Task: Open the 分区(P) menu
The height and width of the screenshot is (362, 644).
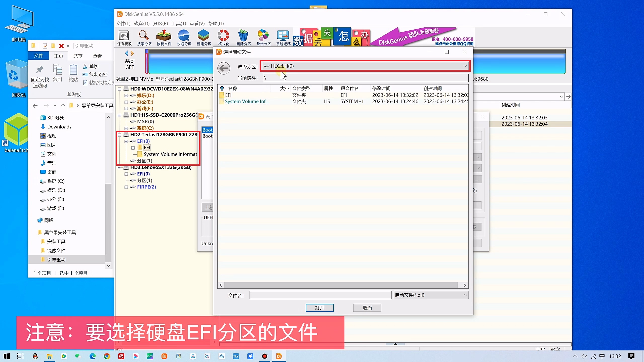Action: tap(160, 23)
